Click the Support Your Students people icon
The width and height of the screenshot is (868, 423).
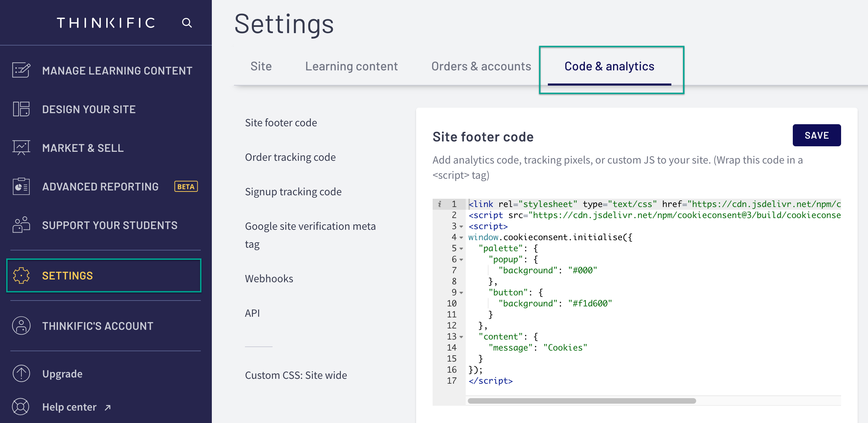[21, 225]
